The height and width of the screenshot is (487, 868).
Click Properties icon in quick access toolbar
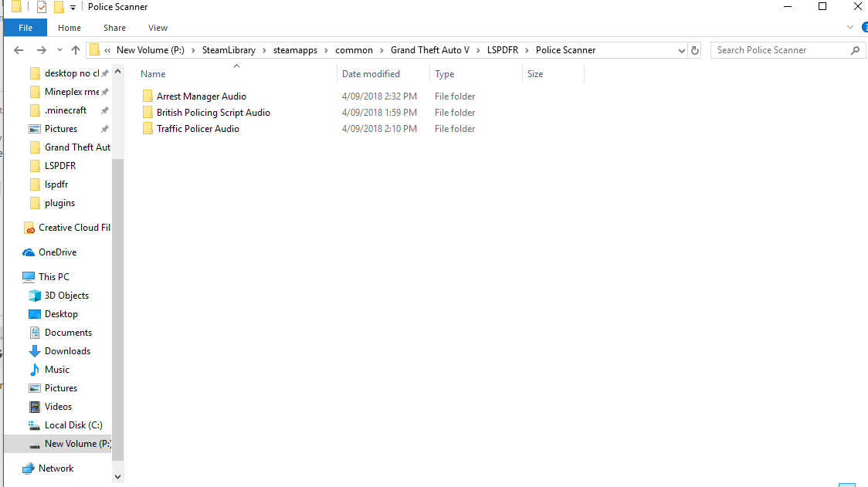[x=42, y=7]
